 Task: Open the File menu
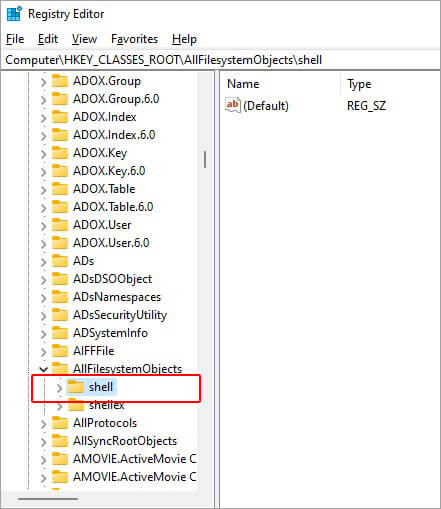(15, 39)
